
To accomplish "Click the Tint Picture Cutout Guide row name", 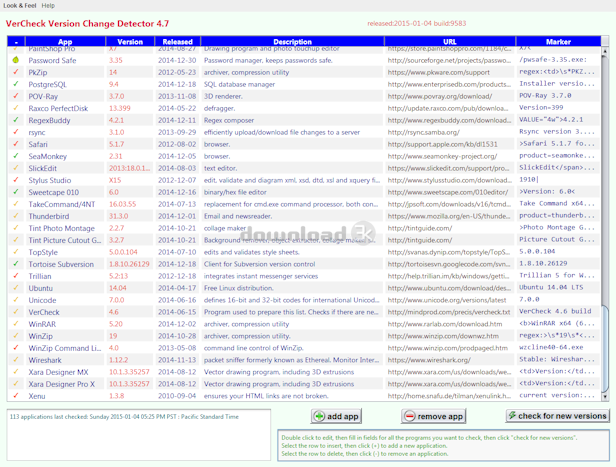I will [64, 240].
